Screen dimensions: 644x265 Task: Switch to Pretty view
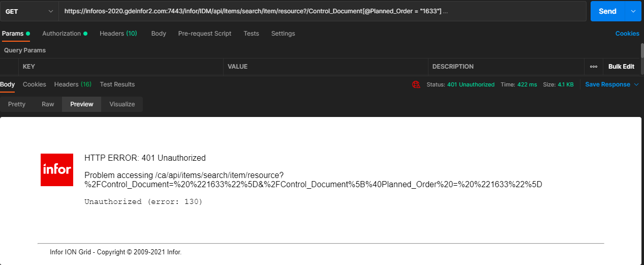pos(17,104)
